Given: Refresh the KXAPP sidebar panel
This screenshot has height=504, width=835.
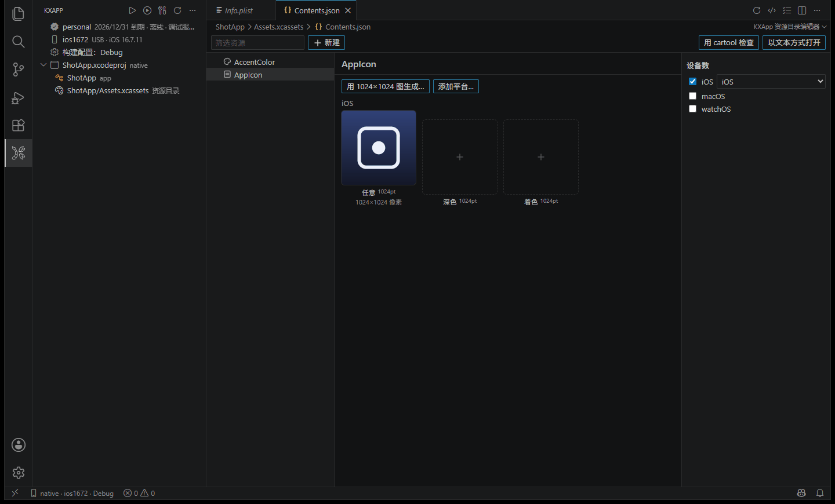Looking at the screenshot, I should click(x=177, y=10).
